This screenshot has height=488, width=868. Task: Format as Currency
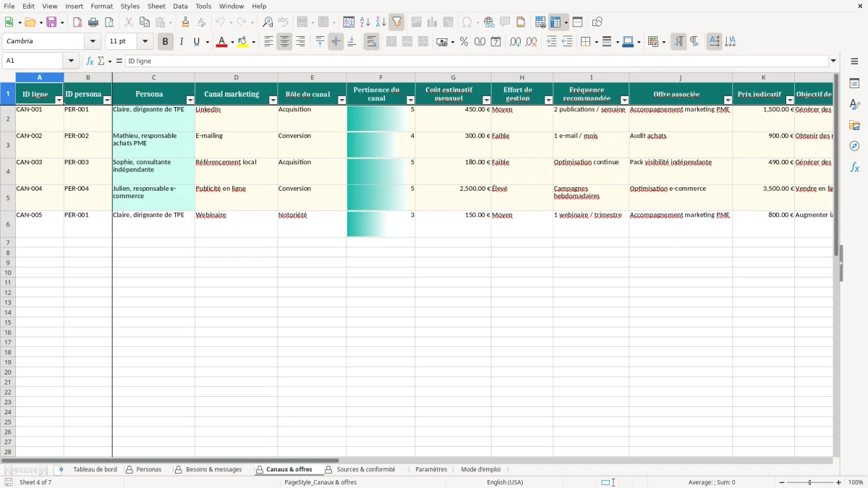pos(442,42)
